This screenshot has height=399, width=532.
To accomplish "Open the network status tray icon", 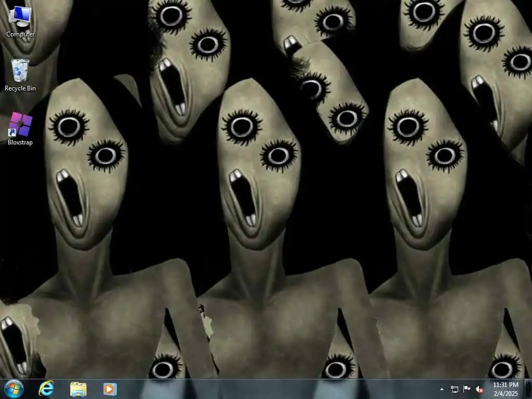I will pos(454,389).
